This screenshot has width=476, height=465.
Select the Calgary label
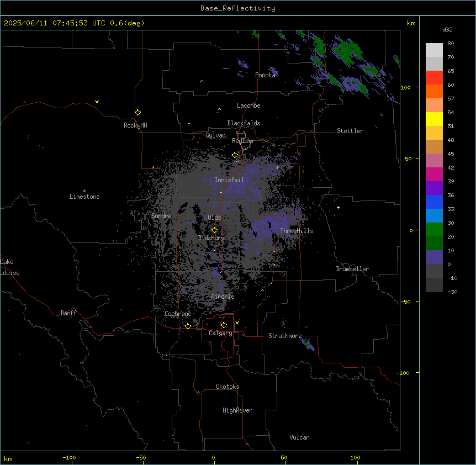point(221,333)
